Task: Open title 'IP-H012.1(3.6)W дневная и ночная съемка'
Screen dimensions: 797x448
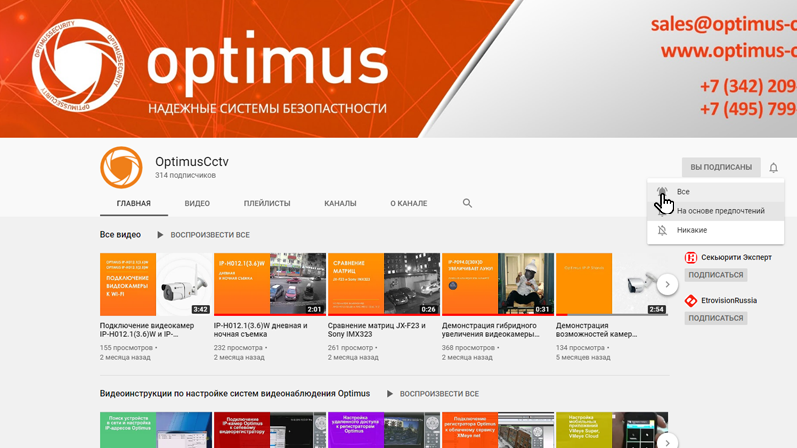Action: pyautogui.click(x=260, y=330)
